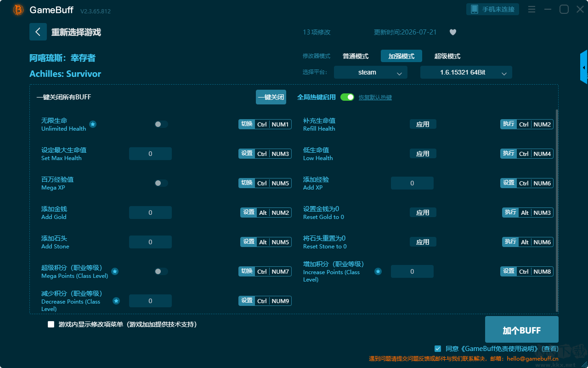Viewport: 588px width, 368px height.
Task: Click the vertical scrollbar of cheat list
Action: point(557,211)
